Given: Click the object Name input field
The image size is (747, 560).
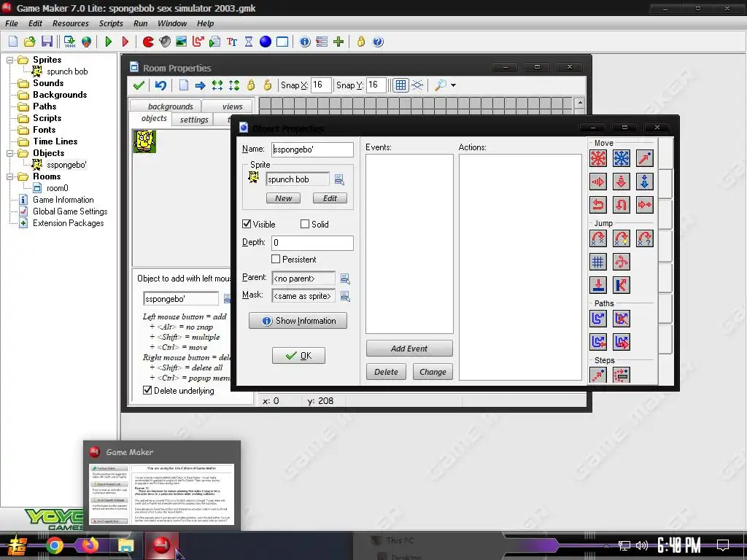Looking at the screenshot, I should 312,149.
